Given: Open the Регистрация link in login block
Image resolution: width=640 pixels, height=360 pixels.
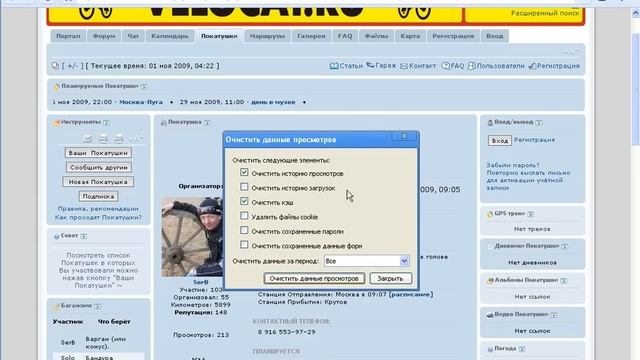Looking at the screenshot, I should pos(534,140).
